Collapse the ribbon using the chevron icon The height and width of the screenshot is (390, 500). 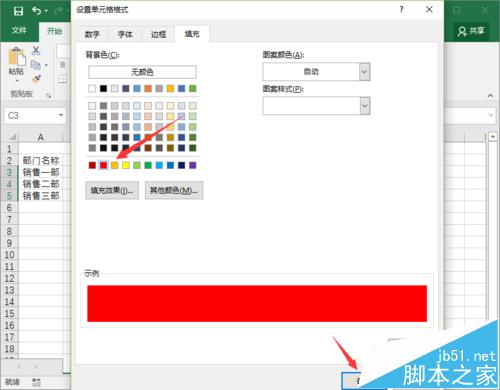(490, 95)
